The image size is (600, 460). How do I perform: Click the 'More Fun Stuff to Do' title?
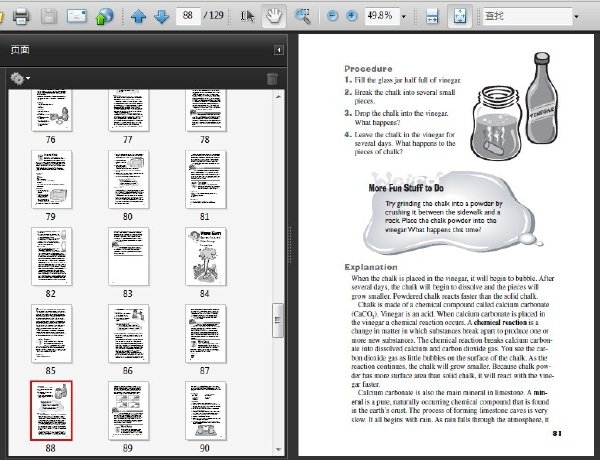click(x=406, y=188)
